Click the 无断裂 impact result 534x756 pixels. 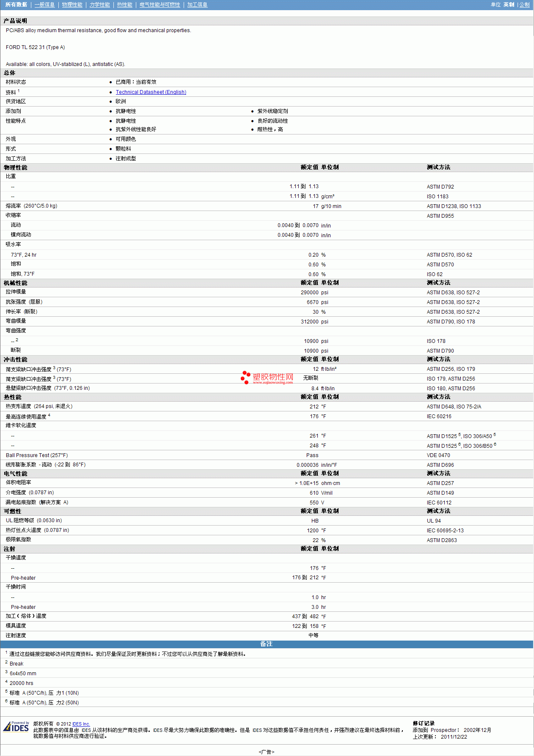click(x=311, y=378)
